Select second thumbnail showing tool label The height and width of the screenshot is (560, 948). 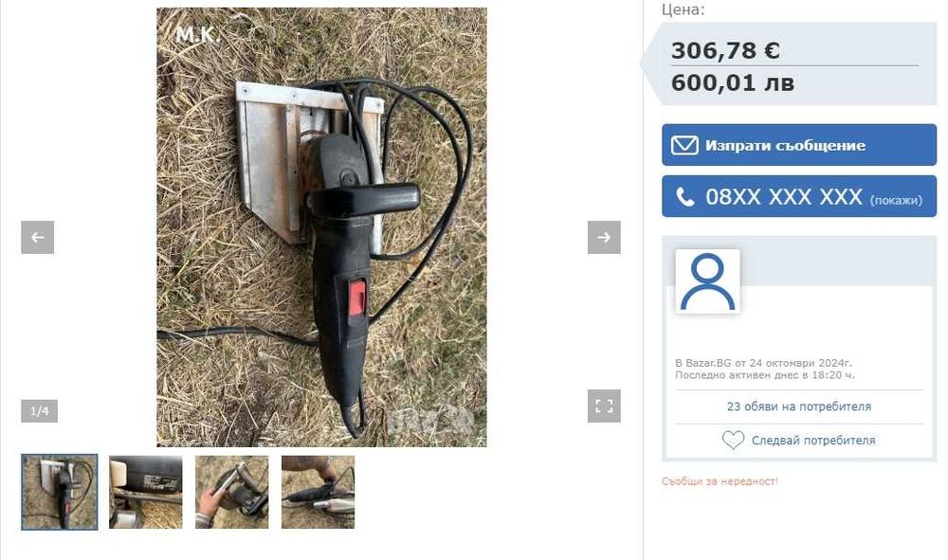pyautogui.click(x=146, y=493)
